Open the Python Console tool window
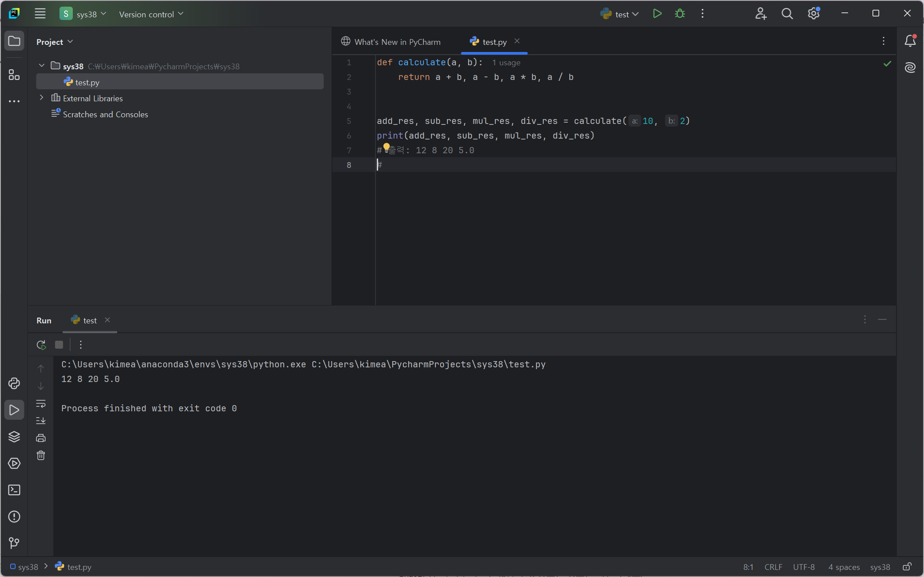The width and height of the screenshot is (924, 577). (14, 383)
